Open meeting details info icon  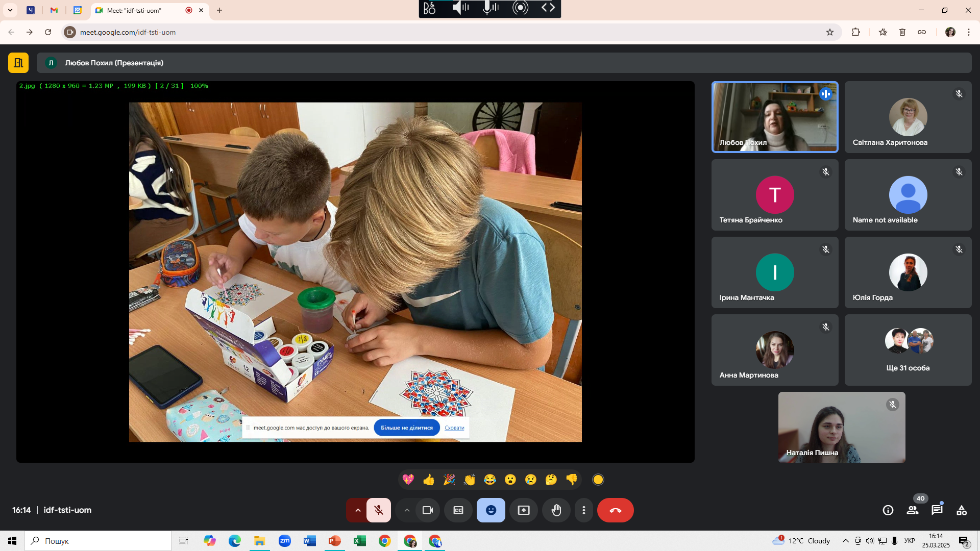(x=888, y=510)
